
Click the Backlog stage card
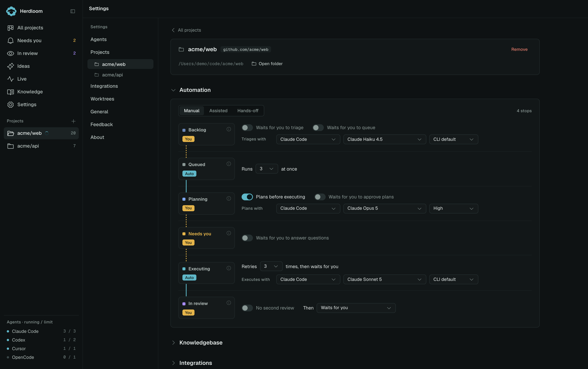206,134
